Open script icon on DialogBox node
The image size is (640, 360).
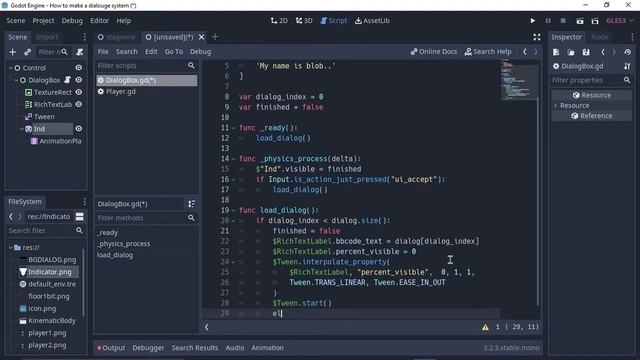tap(68, 80)
